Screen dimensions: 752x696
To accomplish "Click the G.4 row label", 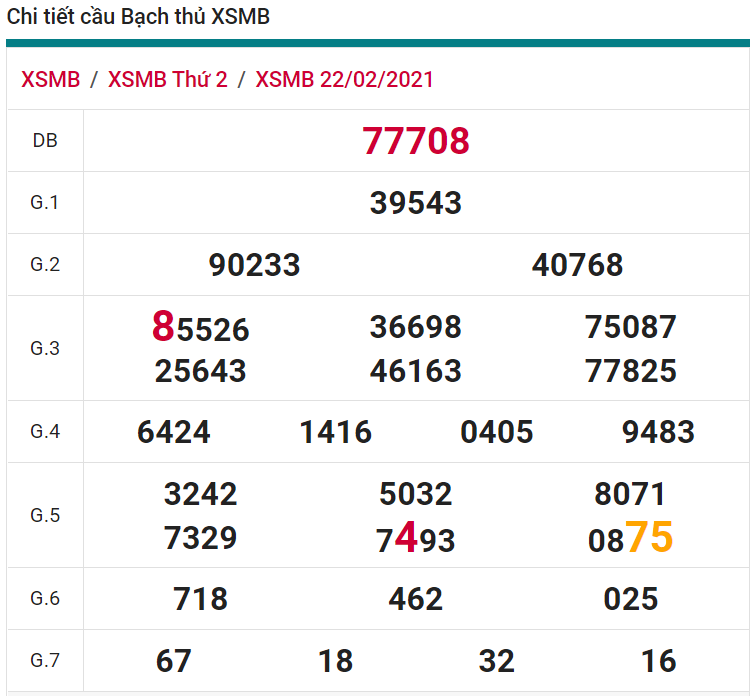I will (x=45, y=431).
